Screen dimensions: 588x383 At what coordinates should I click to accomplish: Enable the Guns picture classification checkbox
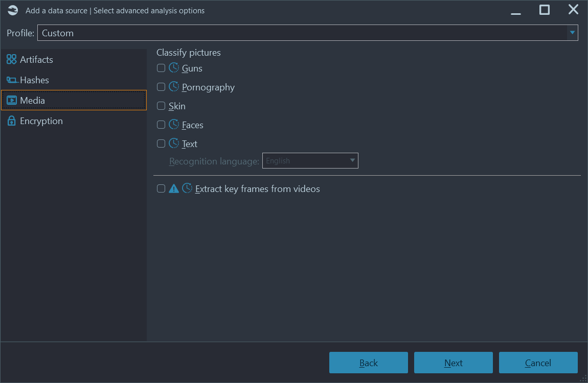click(x=161, y=68)
